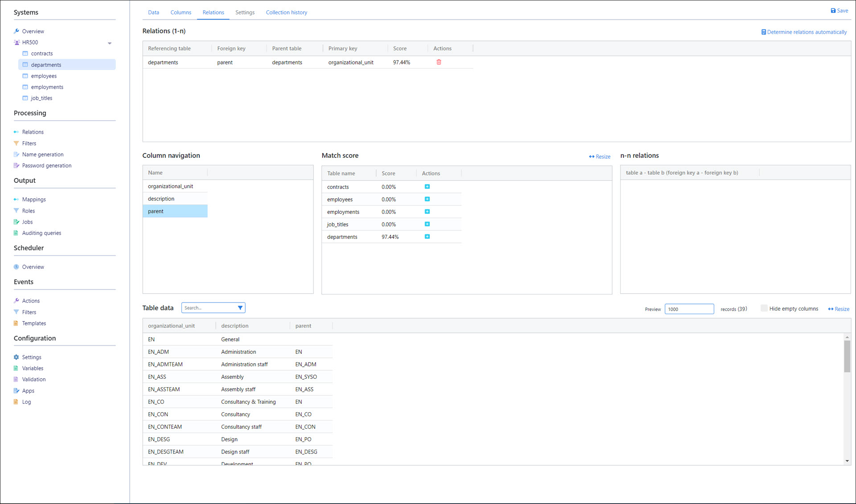The width and height of the screenshot is (856, 504).
Task: Click the plus icon for contracts row
Action: tap(427, 187)
